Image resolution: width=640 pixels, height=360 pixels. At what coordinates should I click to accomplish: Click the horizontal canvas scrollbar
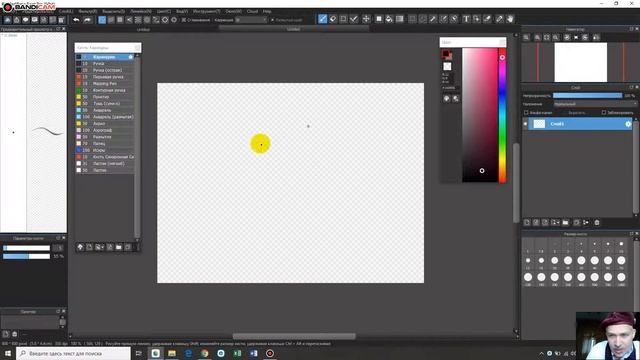pos(294,336)
